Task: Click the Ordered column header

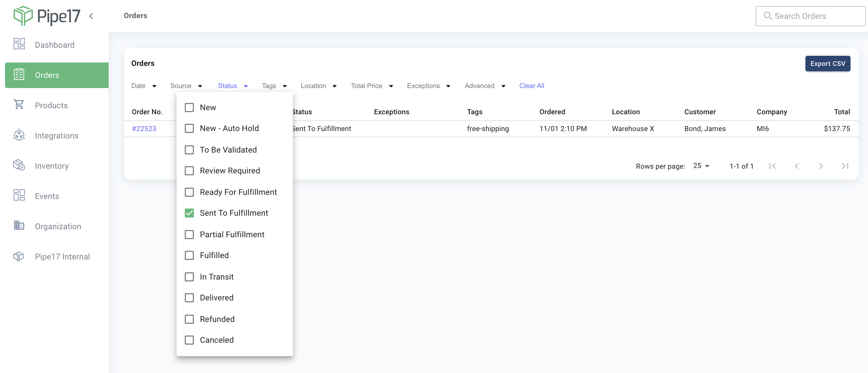Action: (x=552, y=112)
